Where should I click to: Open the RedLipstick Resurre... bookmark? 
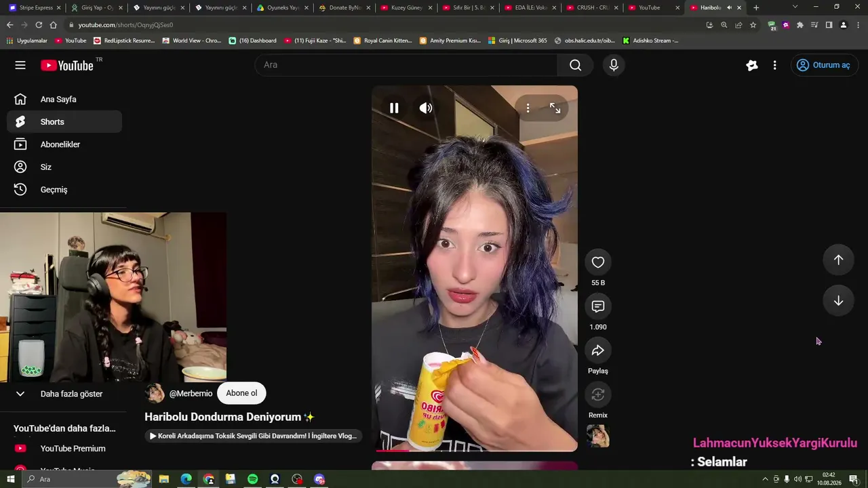[x=125, y=41]
